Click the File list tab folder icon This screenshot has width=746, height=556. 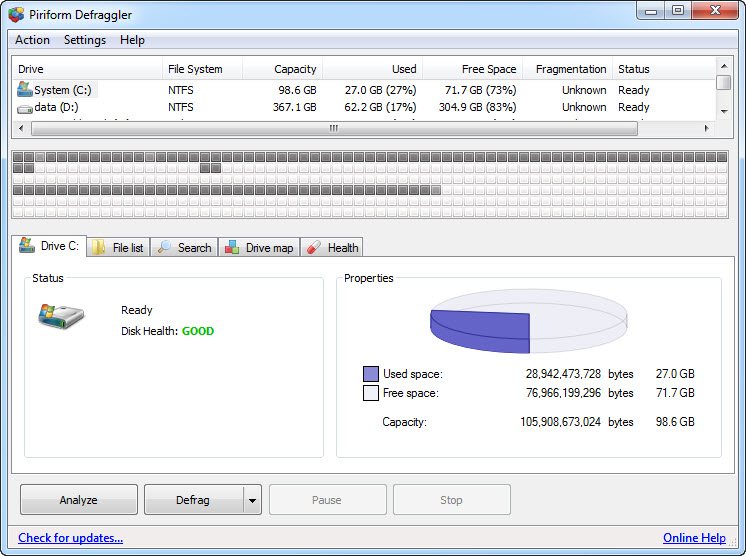click(x=99, y=247)
